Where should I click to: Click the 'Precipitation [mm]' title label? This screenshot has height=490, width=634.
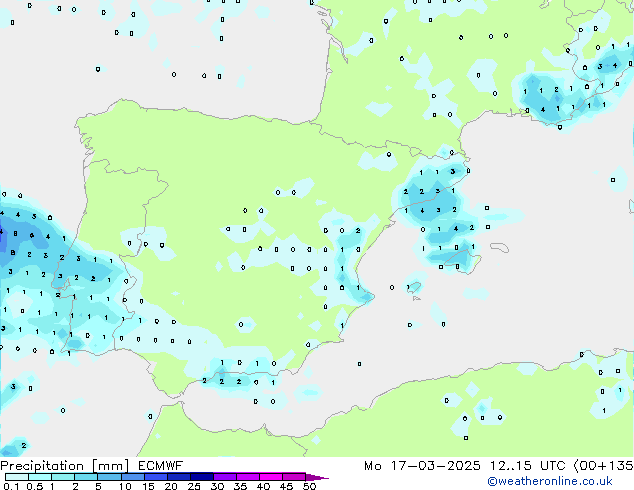click(x=65, y=466)
